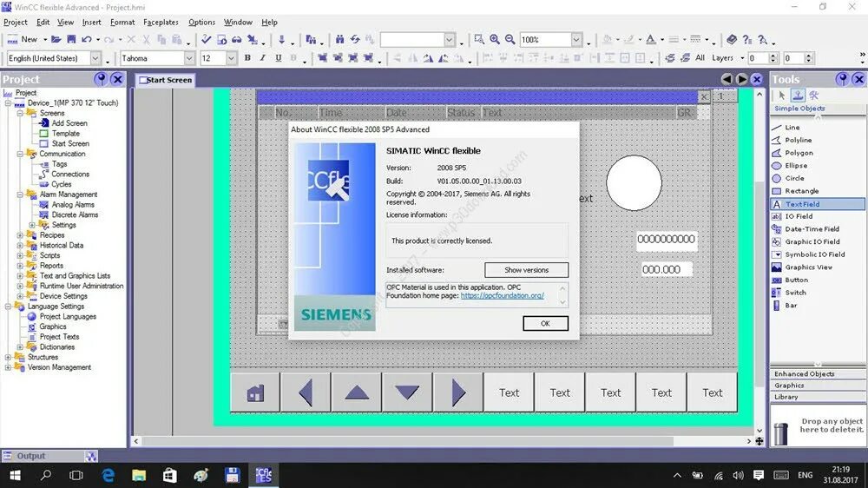Viewport: 868px width, 488px height.
Task: Collapse the Alarm Management tree node
Action: coord(20,195)
